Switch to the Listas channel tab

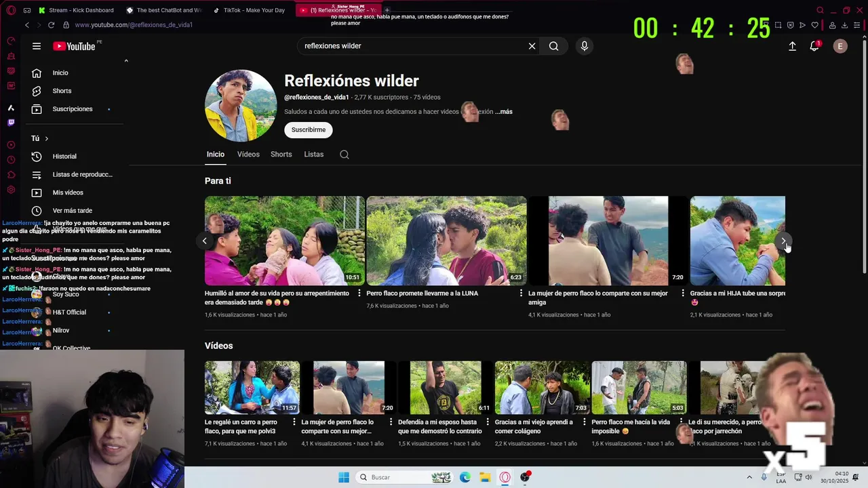314,155
